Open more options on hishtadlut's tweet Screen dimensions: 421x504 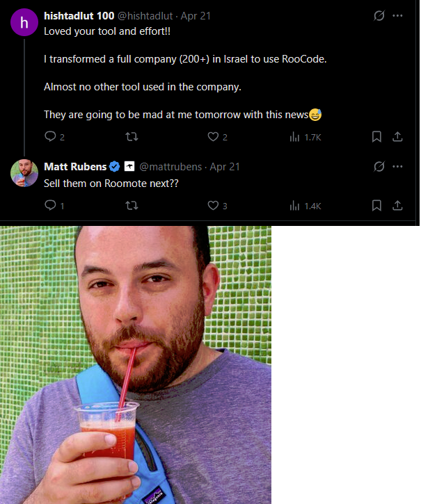tap(397, 15)
